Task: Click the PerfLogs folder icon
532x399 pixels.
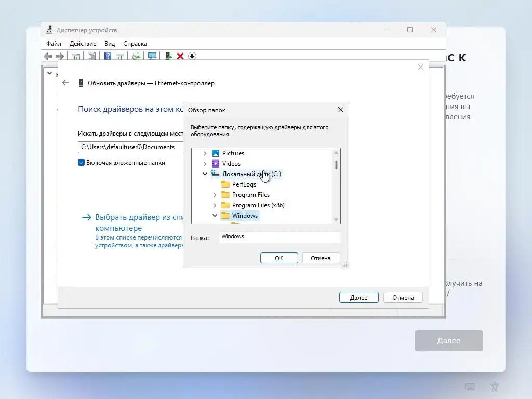Action: pos(225,184)
